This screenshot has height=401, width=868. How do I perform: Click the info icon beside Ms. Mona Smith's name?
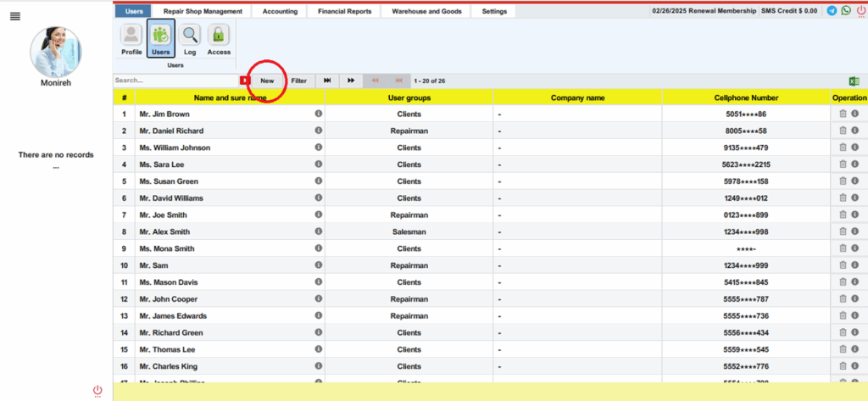point(319,248)
